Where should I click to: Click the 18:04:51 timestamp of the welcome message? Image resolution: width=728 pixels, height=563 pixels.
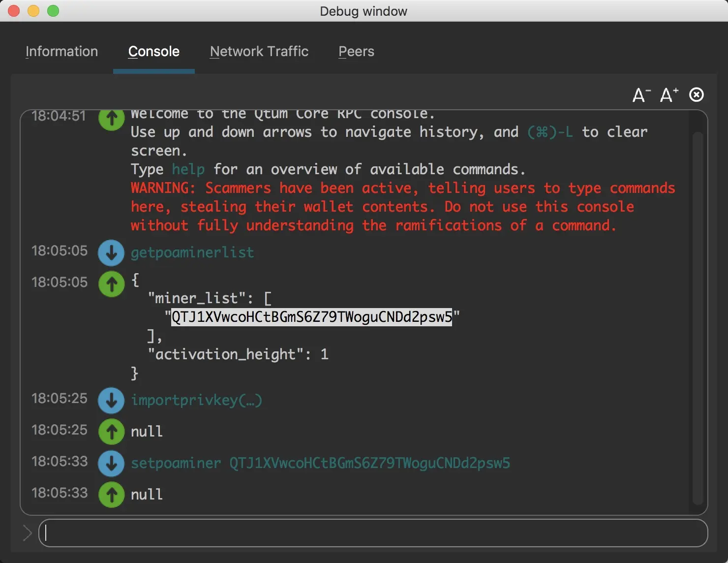(59, 116)
